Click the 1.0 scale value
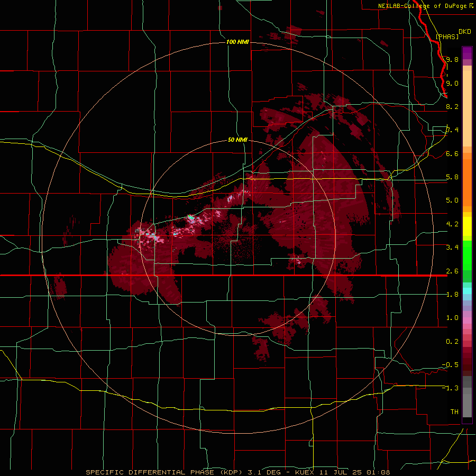This screenshot has width=476, height=476. coord(452,318)
